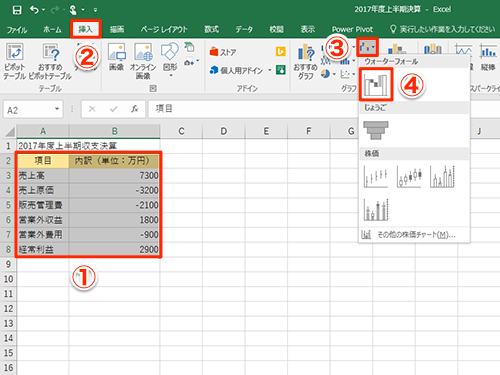Toggle Touch/Mouse mode hand icon

tap(73, 10)
